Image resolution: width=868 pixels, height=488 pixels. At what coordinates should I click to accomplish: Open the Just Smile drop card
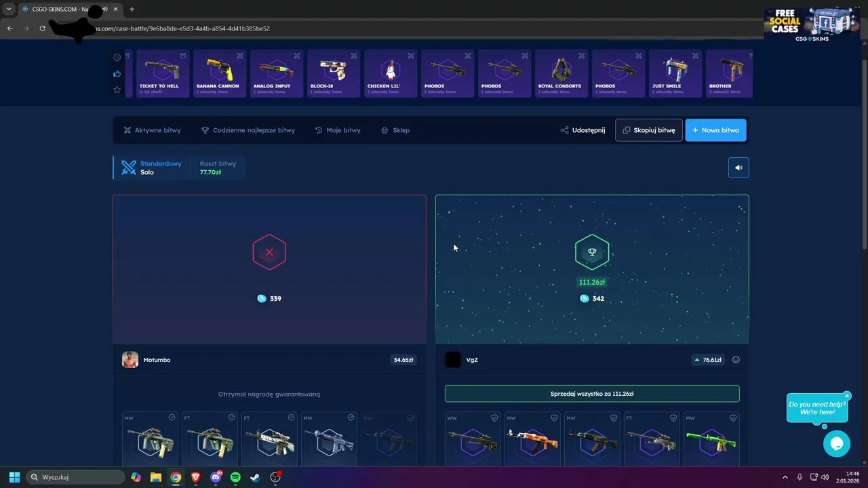coord(675,73)
